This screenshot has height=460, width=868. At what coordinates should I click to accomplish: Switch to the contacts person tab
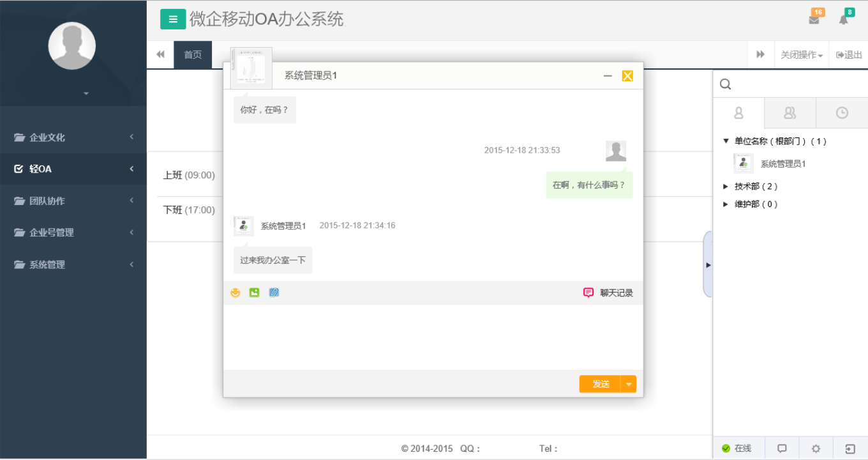coord(738,113)
